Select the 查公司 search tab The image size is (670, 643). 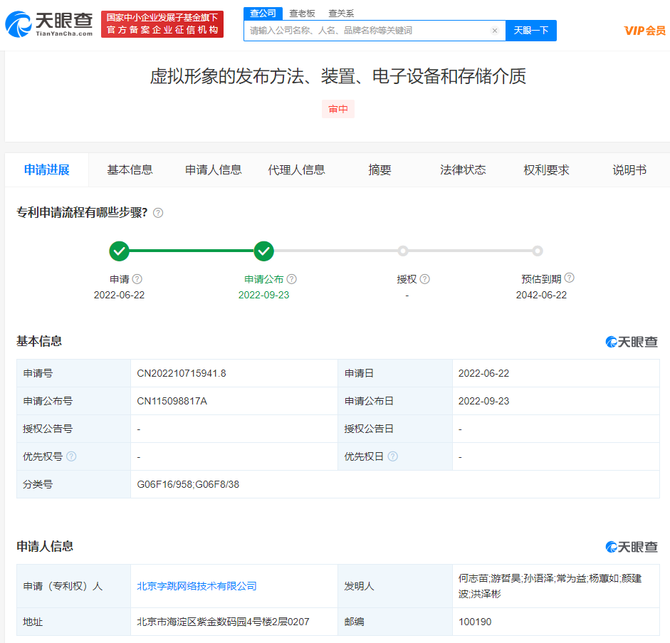click(263, 13)
